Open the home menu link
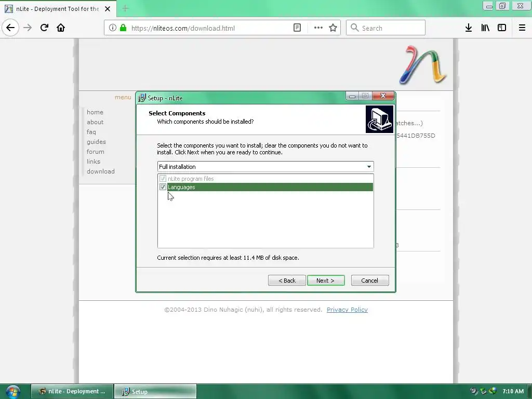 point(95,112)
